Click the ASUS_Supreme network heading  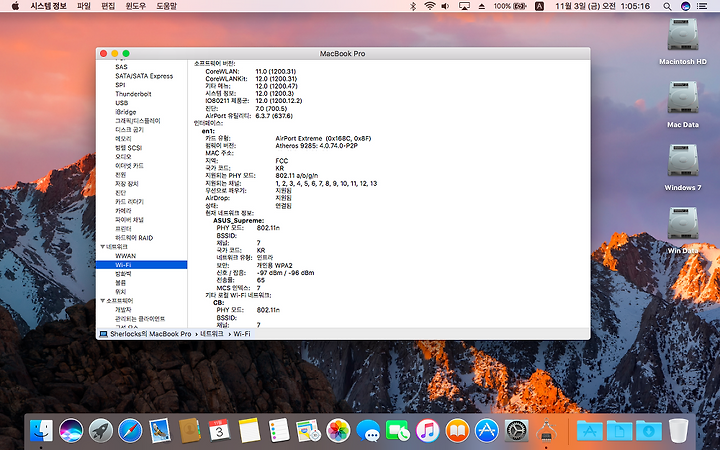pos(239,220)
